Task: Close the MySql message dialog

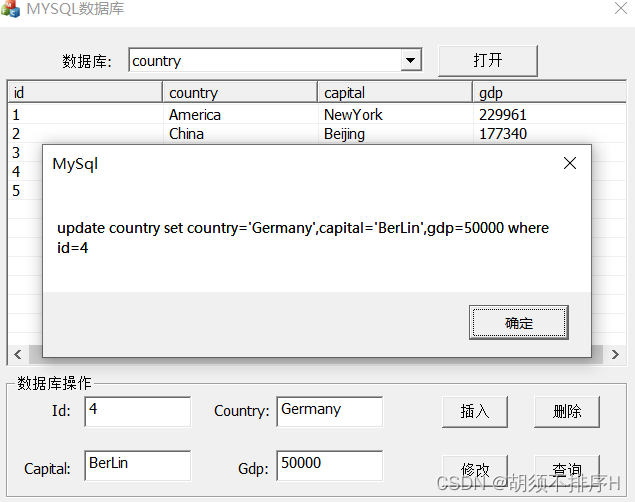Action: click(570, 163)
